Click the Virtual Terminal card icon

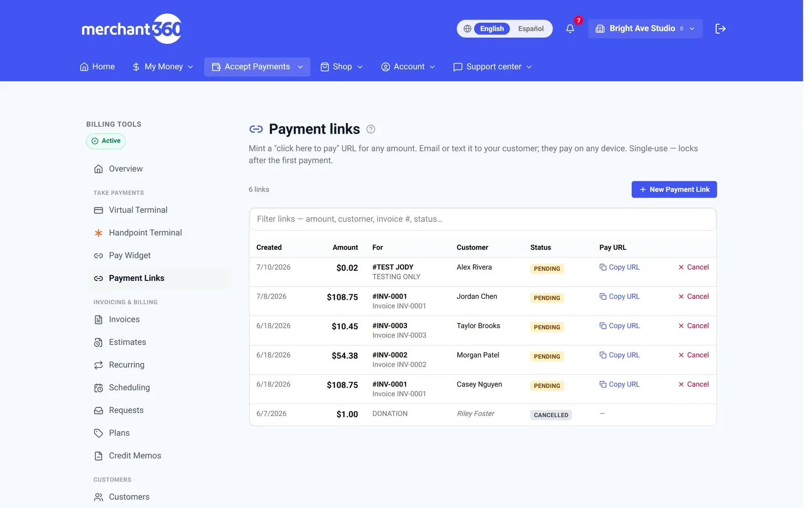98,210
